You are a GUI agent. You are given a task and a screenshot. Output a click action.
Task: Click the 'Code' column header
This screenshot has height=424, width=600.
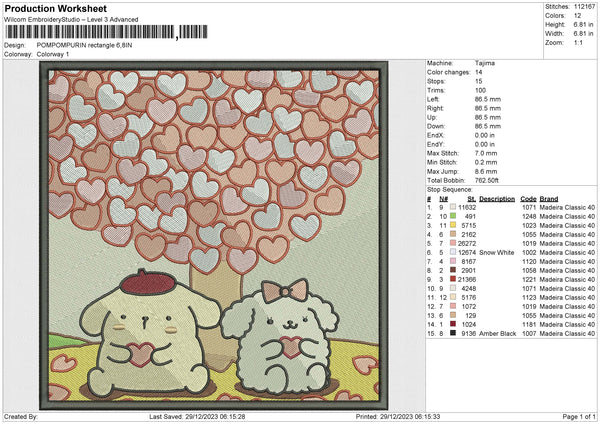tap(528, 199)
